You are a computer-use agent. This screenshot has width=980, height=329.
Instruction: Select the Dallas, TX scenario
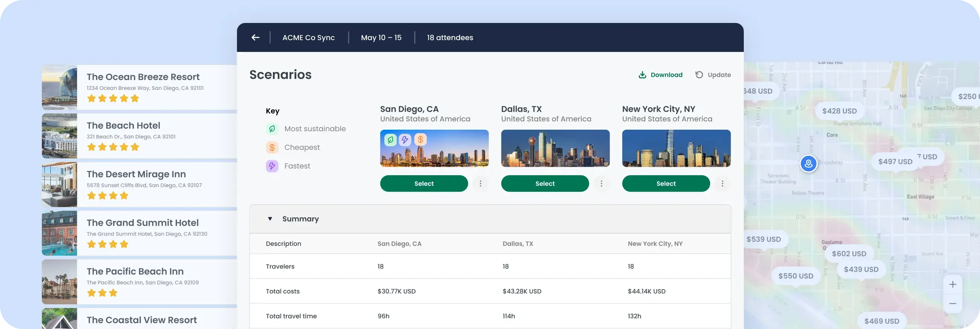tap(545, 184)
